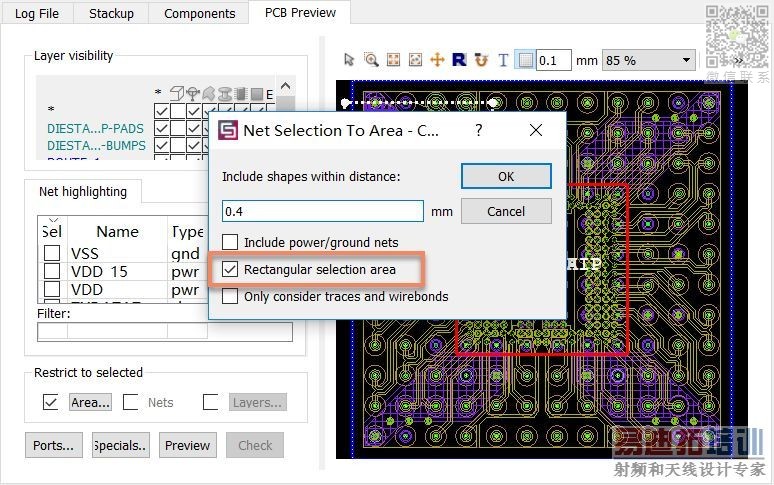The image size is (774, 485).
Task: Toggle DIESTA...-BUMPS row 3D box column checkbox
Action: pyautogui.click(x=178, y=146)
